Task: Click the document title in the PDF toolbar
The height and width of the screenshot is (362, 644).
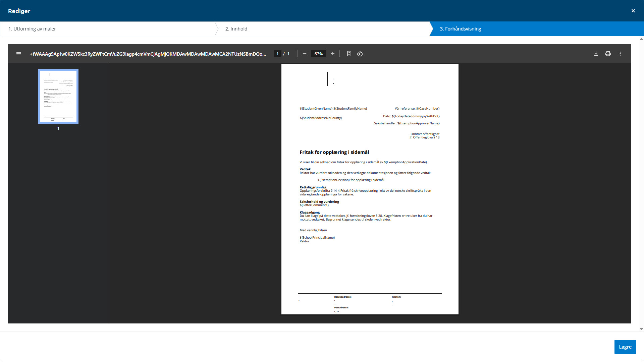Action: pos(148,54)
